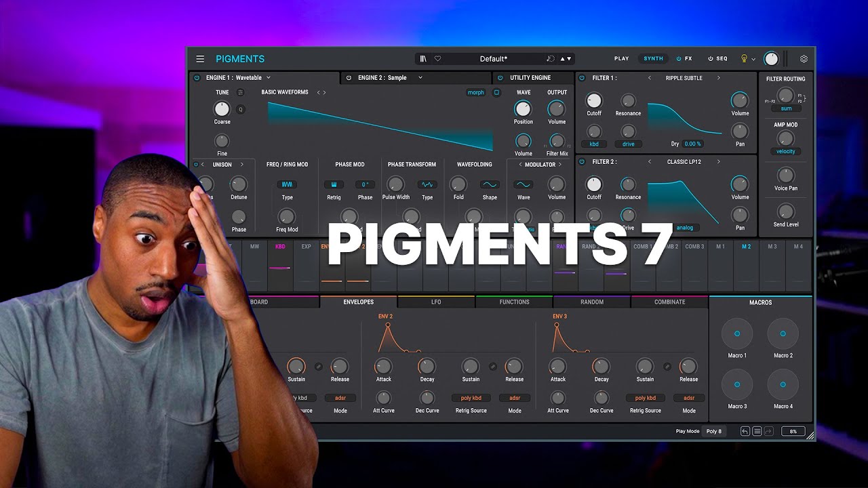Click the Phase Mod Retrig icon
The width and height of the screenshot is (868, 488).
pos(334,184)
